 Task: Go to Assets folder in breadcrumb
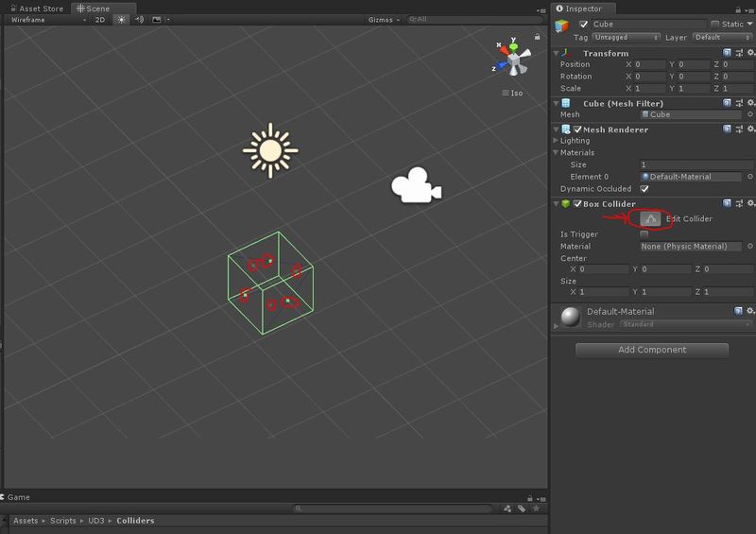(x=26, y=521)
